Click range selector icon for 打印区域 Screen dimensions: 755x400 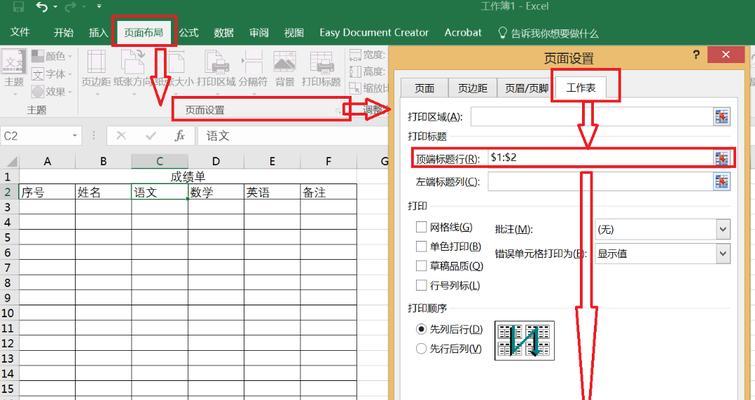coord(721,116)
